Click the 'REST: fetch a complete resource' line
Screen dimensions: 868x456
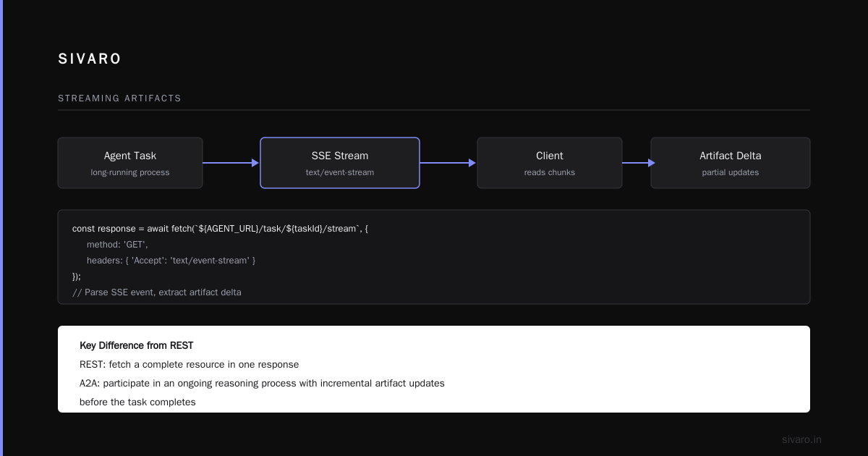point(190,364)
